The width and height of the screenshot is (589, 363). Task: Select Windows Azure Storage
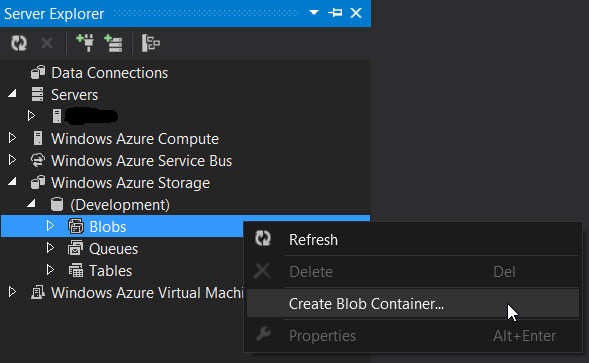(x=130, y=183)
